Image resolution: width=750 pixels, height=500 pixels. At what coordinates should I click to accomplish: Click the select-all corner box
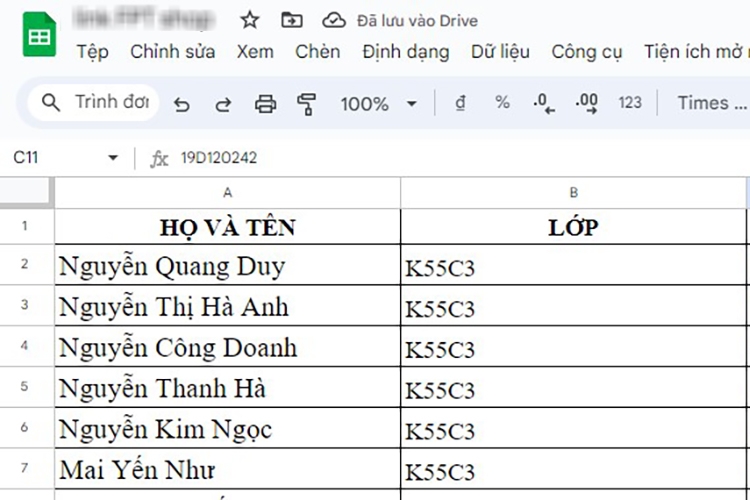[x=26, y=192]
